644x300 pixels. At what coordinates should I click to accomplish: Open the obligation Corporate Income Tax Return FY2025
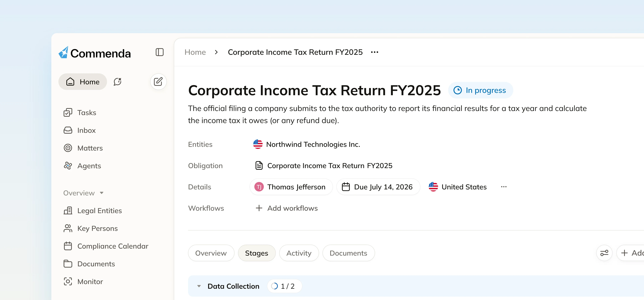330,166
